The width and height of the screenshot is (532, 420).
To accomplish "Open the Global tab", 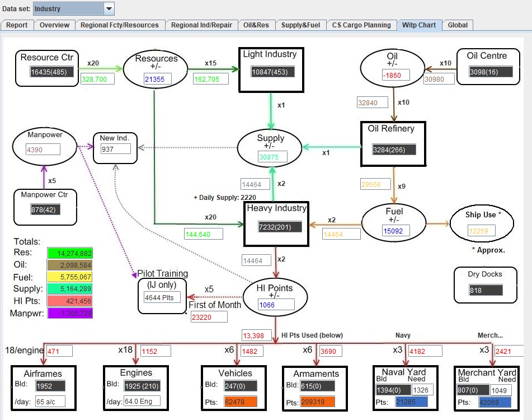I will click(458, 25).
